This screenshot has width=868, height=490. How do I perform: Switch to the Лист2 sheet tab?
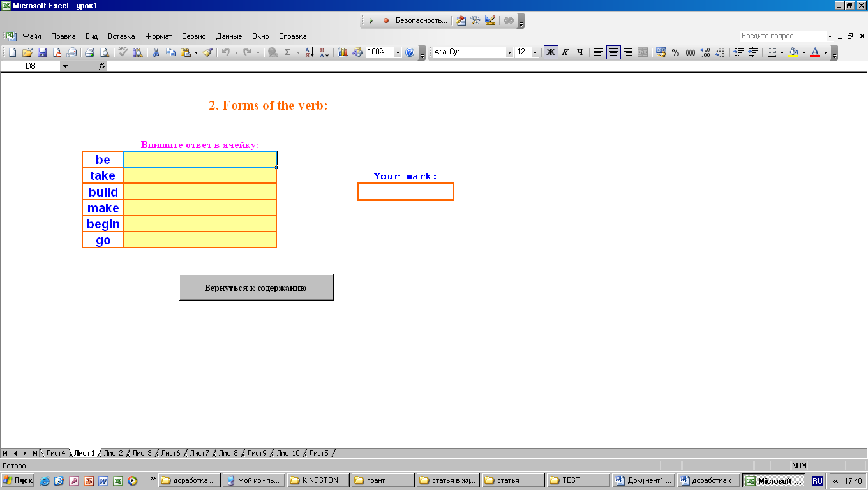113,453
